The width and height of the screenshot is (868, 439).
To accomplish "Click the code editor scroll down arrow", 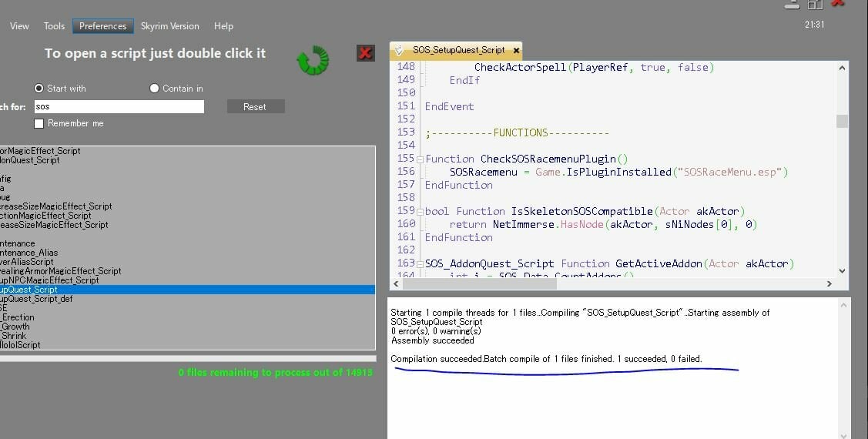I will tap(842, 270).
